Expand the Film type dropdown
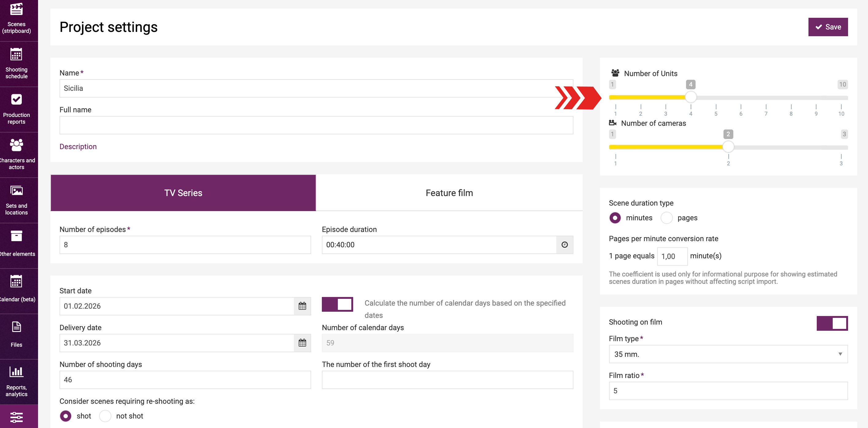The height and width of the screenshot is (428, 868). (x=728, y=354)
